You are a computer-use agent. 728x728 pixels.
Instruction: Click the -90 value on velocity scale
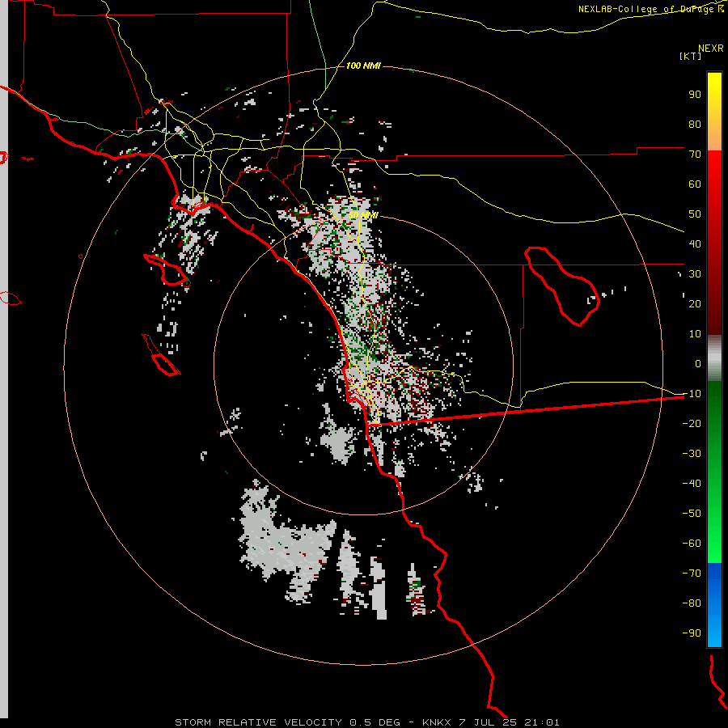(692, 633)
